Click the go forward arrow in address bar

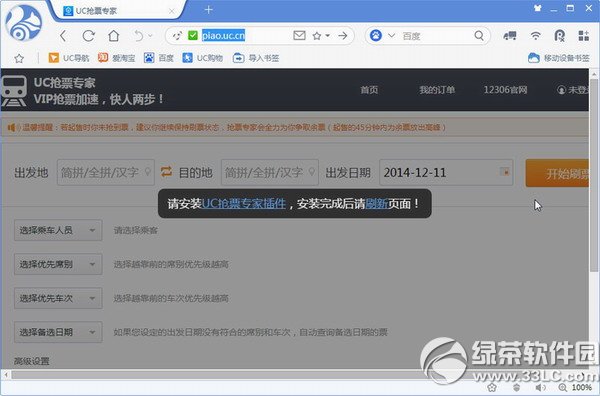tap(343, 36)
